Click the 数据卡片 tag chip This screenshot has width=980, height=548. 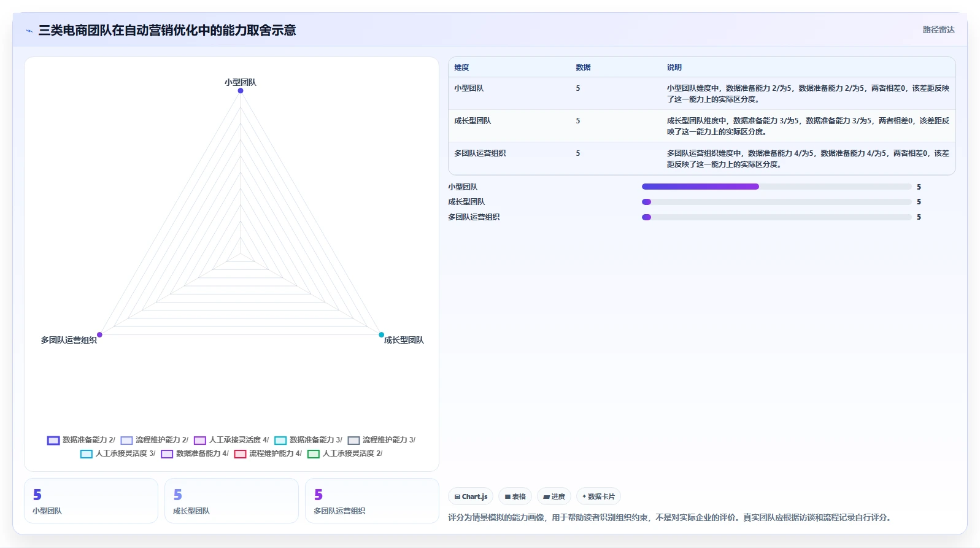(x=598, y=496)
